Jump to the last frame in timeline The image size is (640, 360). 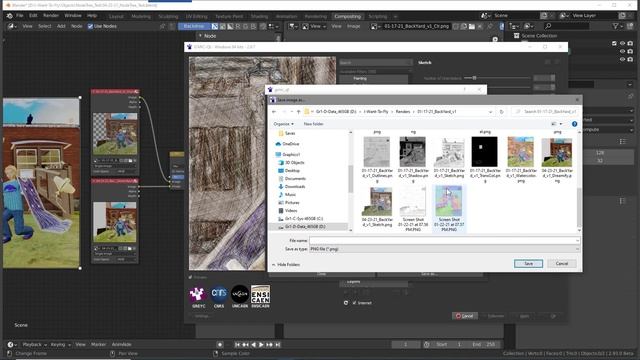pos(278,345)
